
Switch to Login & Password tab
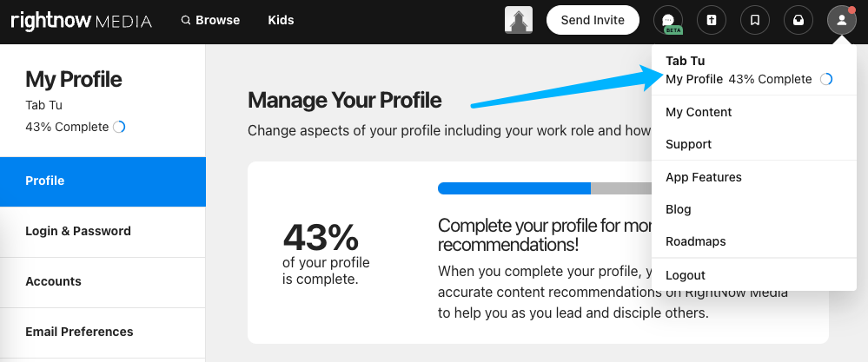(x=103, y=231)
